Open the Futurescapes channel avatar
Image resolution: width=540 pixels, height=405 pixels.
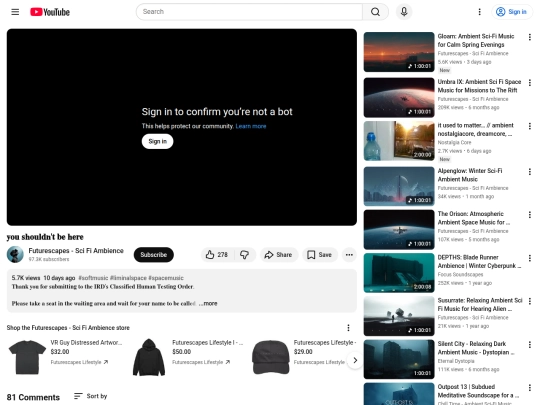pyautogui.click(x=15, y=255)
